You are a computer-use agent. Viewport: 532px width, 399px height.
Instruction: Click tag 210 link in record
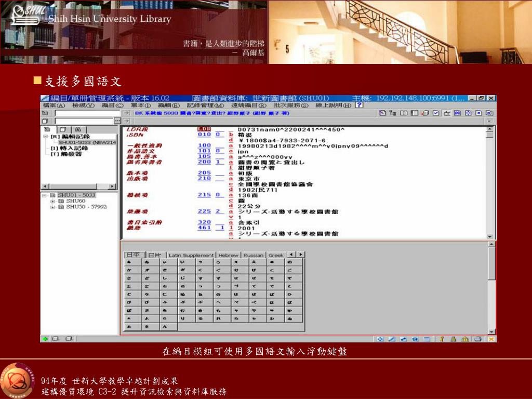(204, 178)
